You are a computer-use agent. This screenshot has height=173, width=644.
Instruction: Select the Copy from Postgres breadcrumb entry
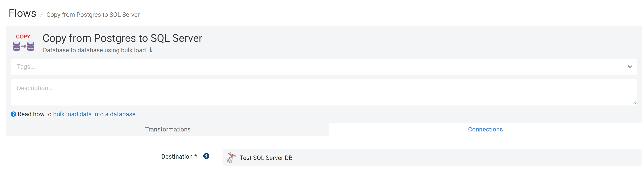click(93, 14)
